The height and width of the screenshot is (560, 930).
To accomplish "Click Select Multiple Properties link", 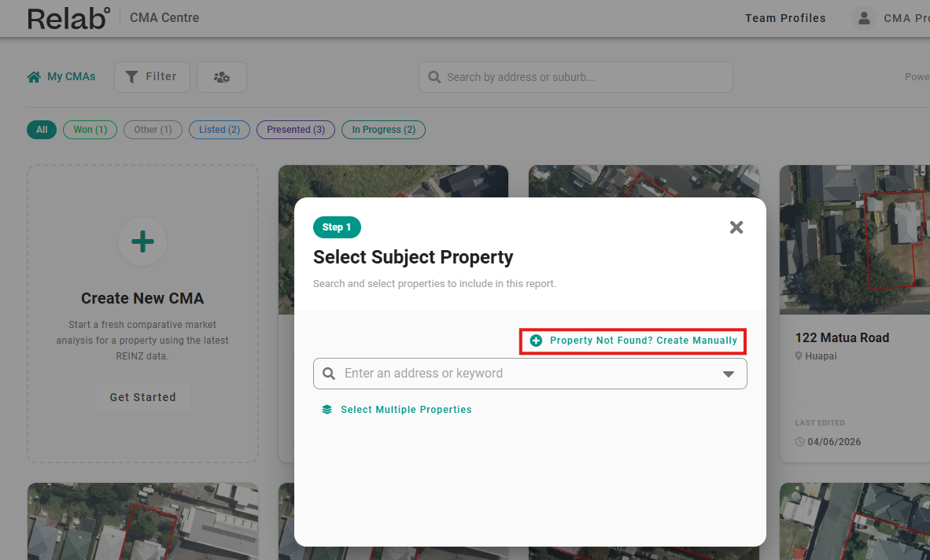I will [x=406, y=410].
